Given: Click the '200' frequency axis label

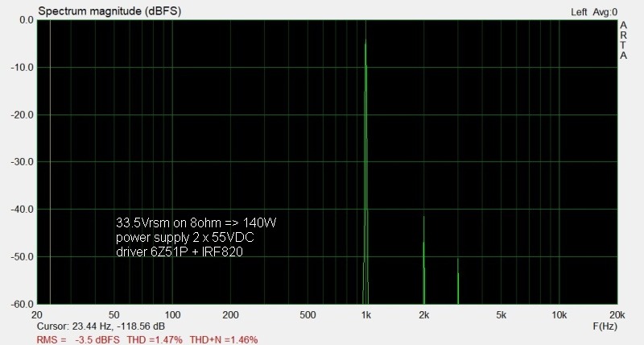Looking at the screenshot, I should tap(230, 315).
